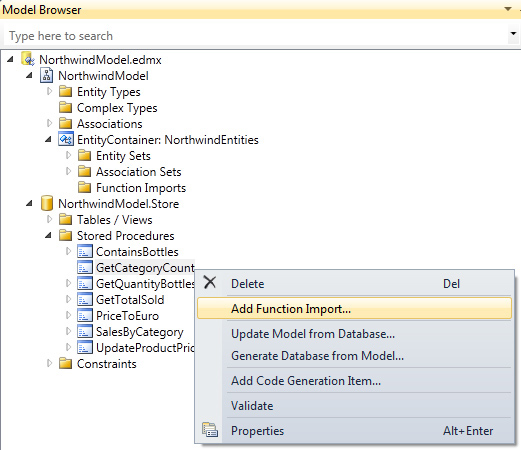Click the SalesByCategory procedure icon

[x=85, y=331]
